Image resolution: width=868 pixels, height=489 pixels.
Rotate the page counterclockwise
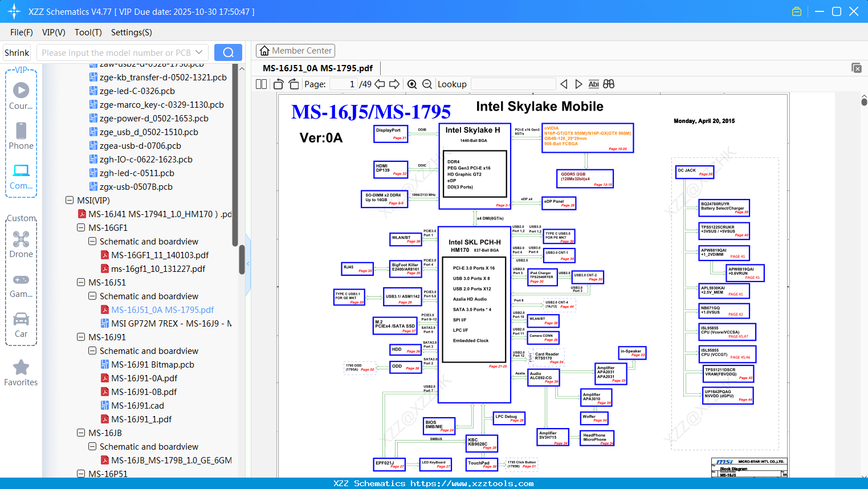279,84
